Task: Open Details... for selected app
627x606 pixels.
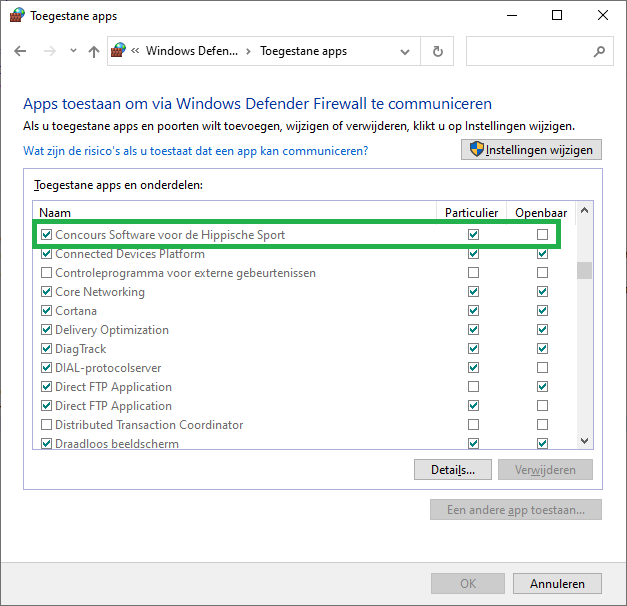Action: coord(453,470)
